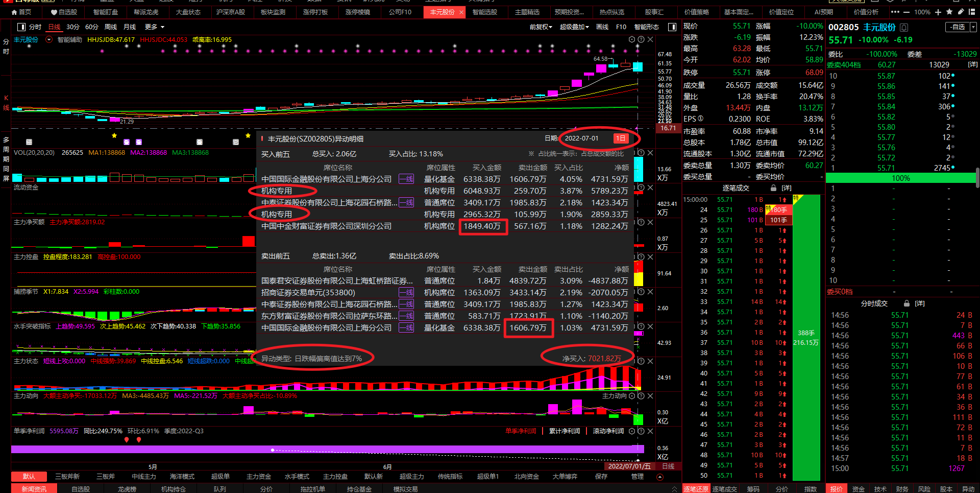Switch chart period to 60分

(92, 27)
